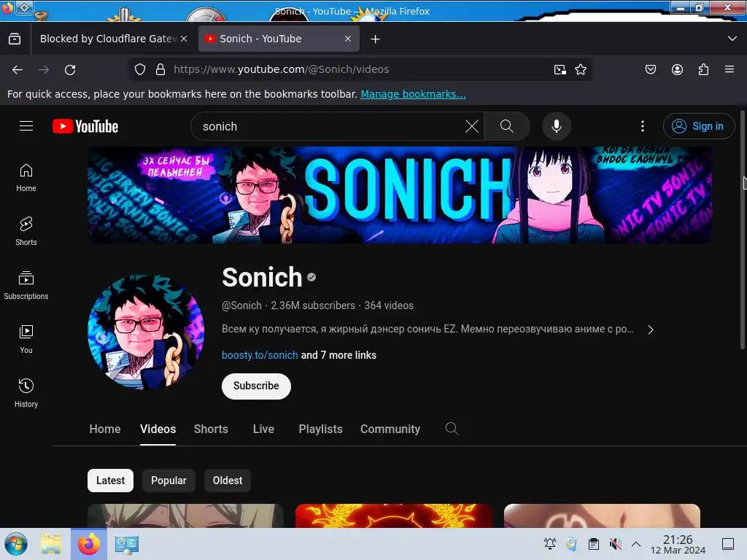Show the 'and 7 more links' list

pyautogui.click(x=338, y=355)
